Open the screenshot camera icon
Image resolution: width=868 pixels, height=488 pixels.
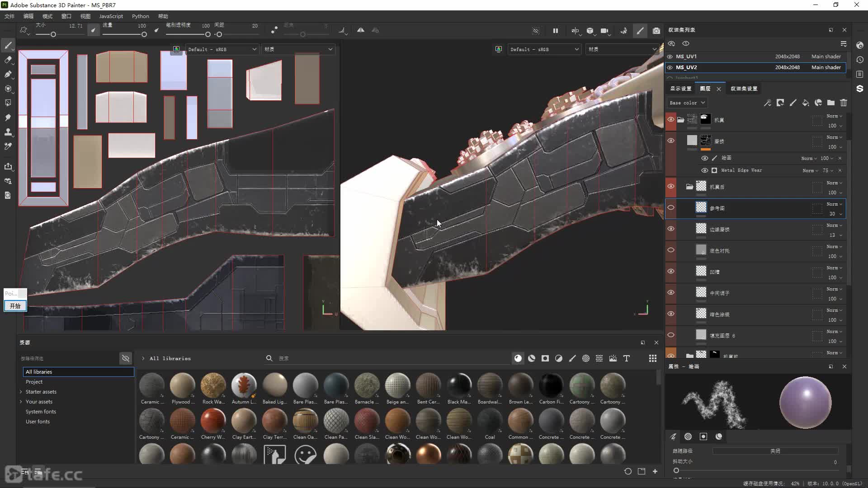[656, 31]
